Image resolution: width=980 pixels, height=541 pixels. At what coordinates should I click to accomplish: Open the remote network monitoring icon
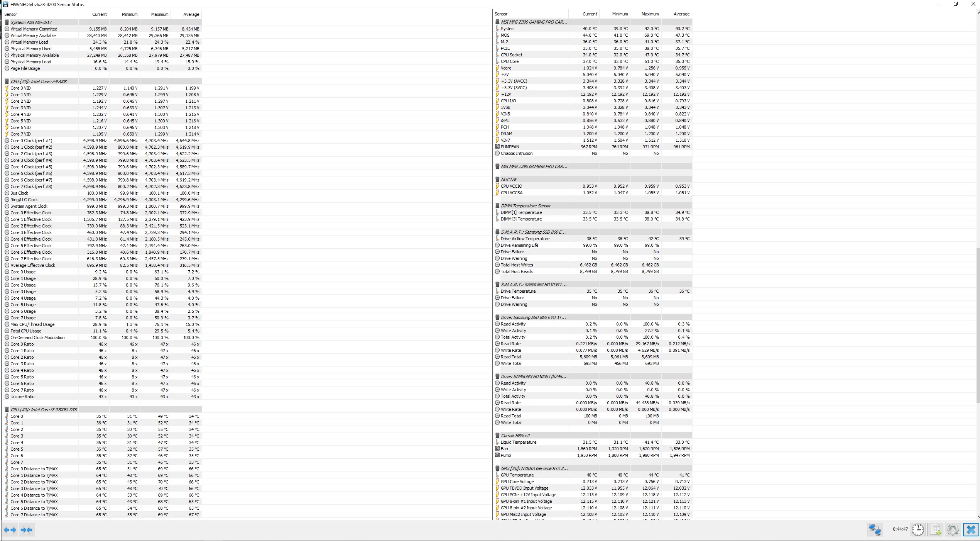click(874, 529)
